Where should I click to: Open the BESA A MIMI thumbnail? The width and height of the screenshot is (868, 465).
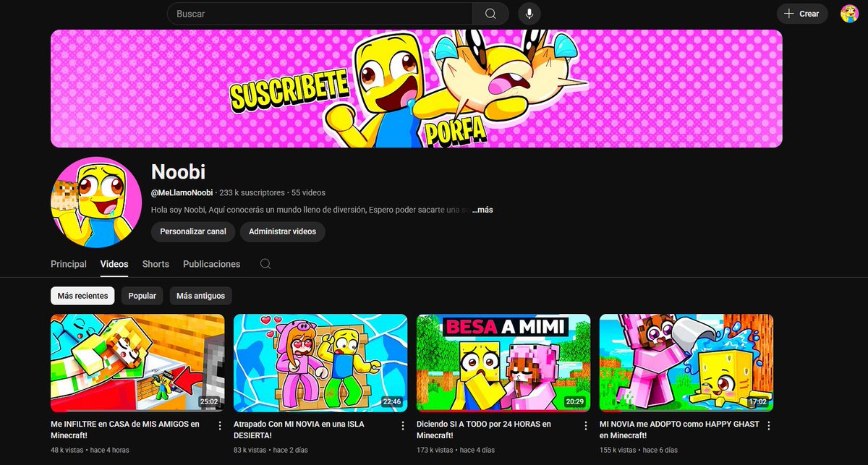(503, 362)
